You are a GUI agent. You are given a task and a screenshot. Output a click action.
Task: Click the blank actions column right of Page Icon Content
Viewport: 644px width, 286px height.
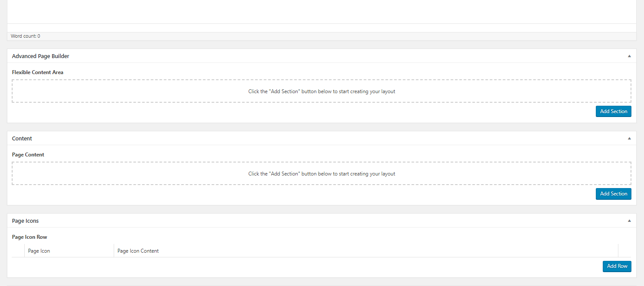click(624, 251)
